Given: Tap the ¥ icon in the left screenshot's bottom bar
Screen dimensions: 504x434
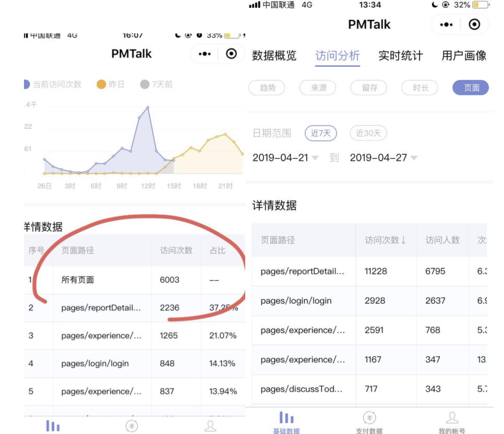Looking at the screenshot, I should 132,426.
